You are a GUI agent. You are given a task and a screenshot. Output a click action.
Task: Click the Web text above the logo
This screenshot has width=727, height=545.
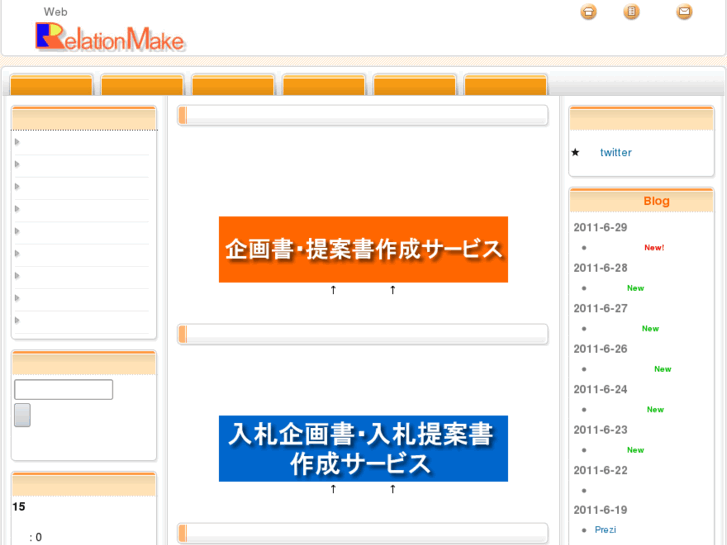(56, 12)
